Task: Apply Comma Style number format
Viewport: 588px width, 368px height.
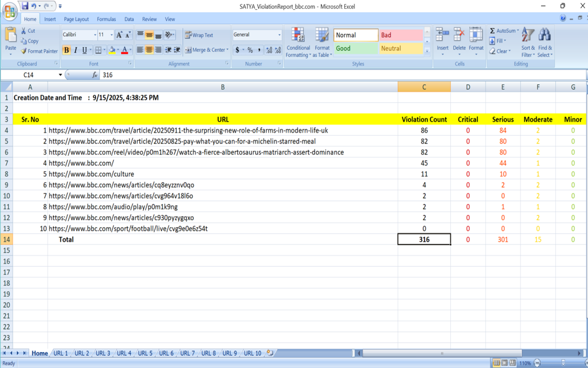Action: pyautogui.click(x=259, y=50)
